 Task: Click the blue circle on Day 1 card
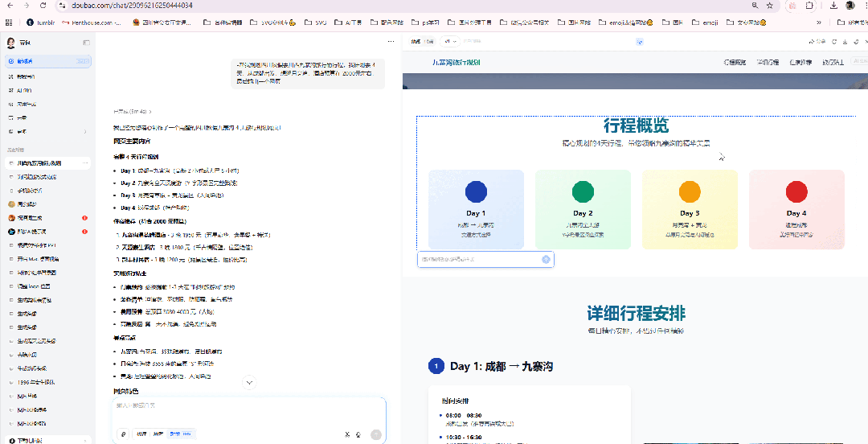pyautogui.click(x=476, y=191)
